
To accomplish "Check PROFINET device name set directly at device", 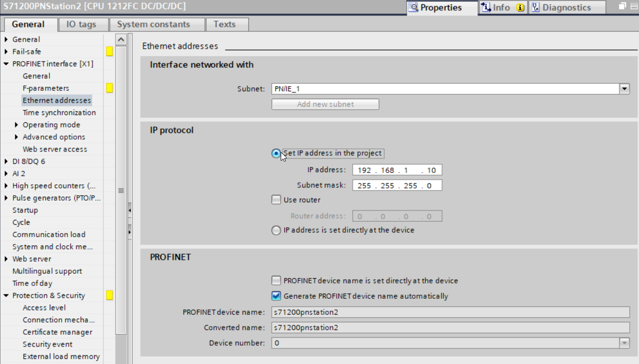I will pyautogui.click(x=276, y=281).
